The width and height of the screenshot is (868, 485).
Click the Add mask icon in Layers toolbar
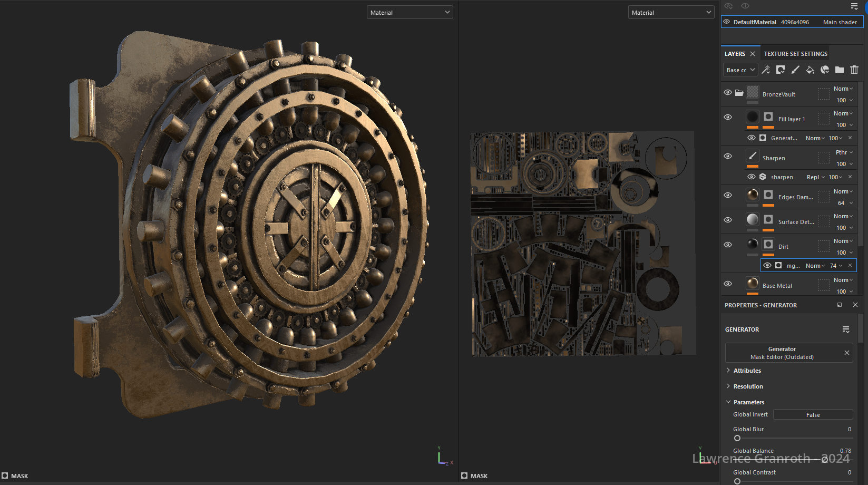coord(781,70)
